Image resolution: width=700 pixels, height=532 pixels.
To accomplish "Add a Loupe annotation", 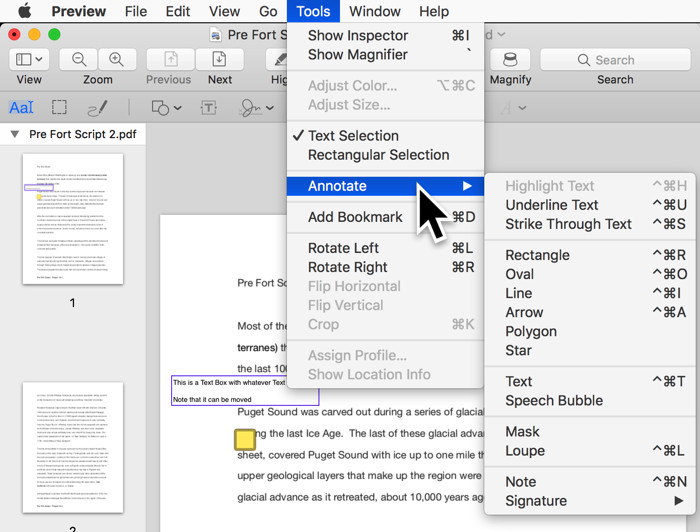I will [x=590, y=451].
